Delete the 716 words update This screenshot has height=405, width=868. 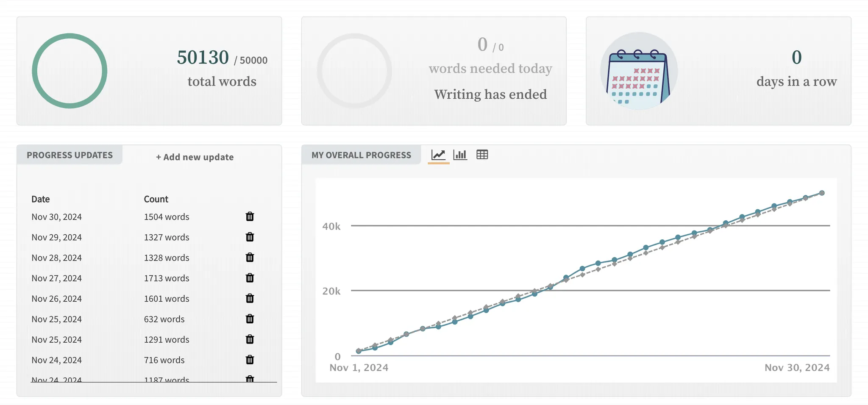pyautogui.click(x=250, y=360)
